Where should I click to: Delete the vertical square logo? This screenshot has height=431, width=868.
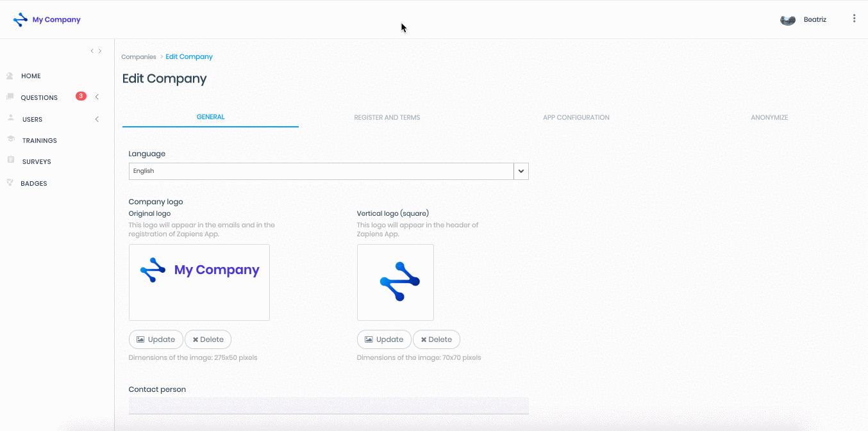(x=437, y=339)
